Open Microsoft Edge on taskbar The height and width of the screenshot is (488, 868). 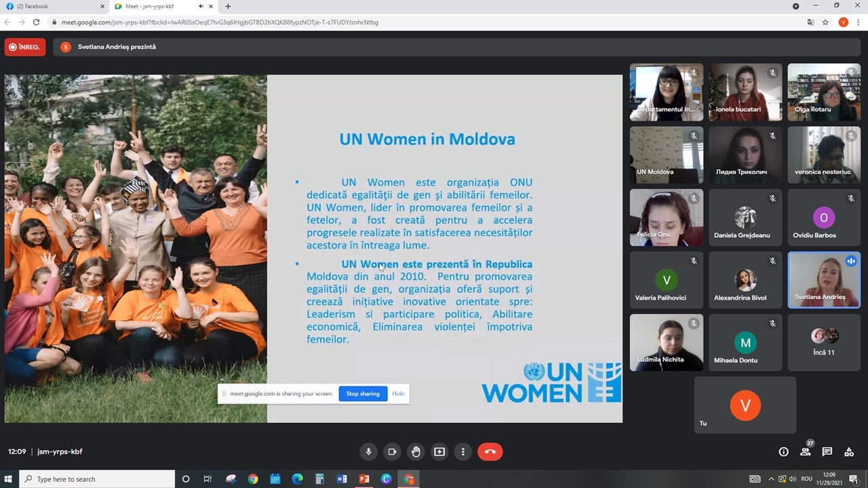click(297, 479)
